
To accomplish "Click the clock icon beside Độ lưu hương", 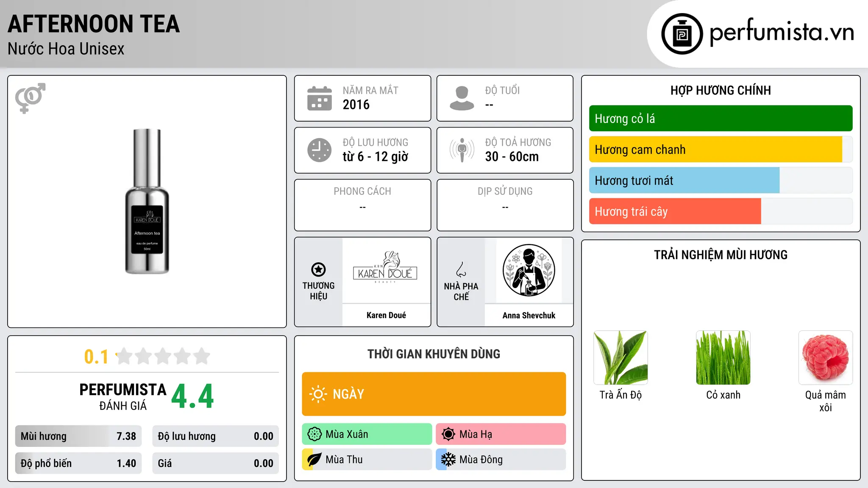I will 320,150.
